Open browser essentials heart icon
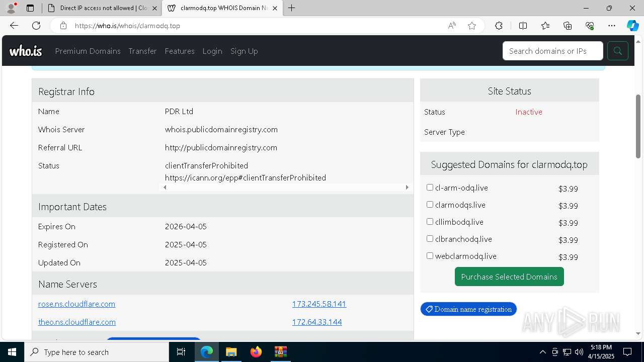 tap(590, 26)
